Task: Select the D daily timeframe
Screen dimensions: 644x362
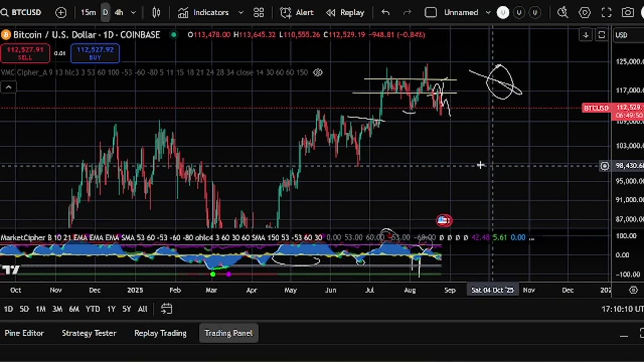Action: tap(105, 13)
